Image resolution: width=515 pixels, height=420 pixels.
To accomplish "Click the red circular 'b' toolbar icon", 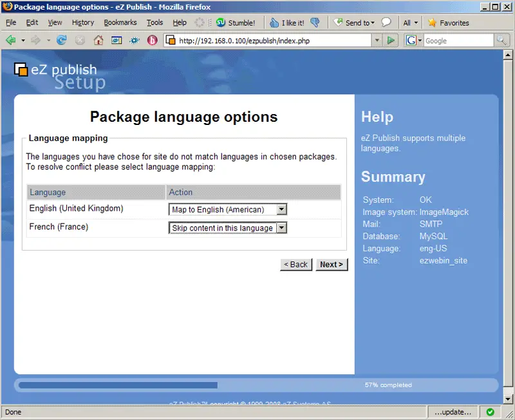I will coord(152,41).
